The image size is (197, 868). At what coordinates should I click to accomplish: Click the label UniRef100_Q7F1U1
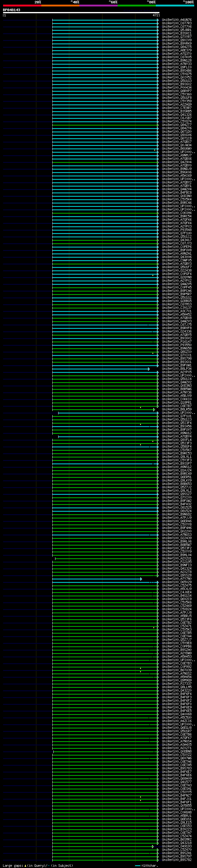click(x=177, y=417)
